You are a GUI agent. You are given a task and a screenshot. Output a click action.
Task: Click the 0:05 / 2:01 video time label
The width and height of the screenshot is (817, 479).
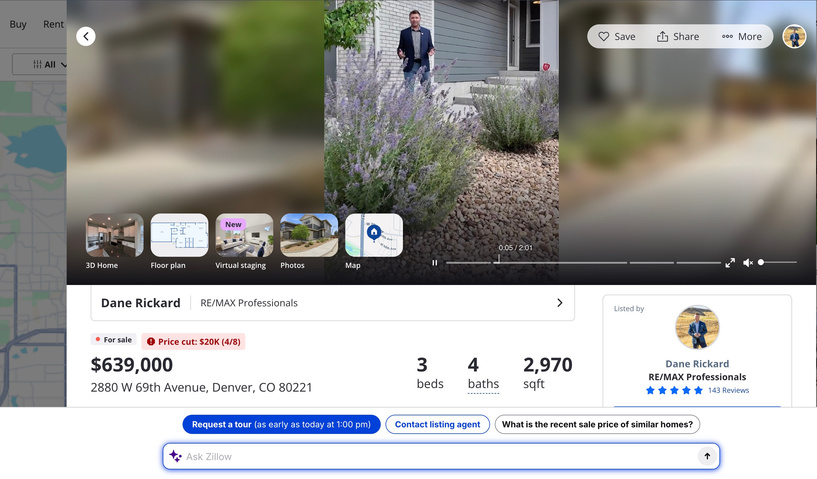tap(515, 248)
